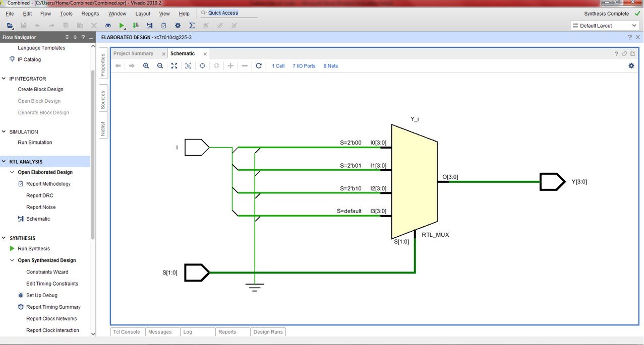Click the Expand All icon in Flow Navigator
The width and height of the screenshot is (644, 345).
coord(75,37)
